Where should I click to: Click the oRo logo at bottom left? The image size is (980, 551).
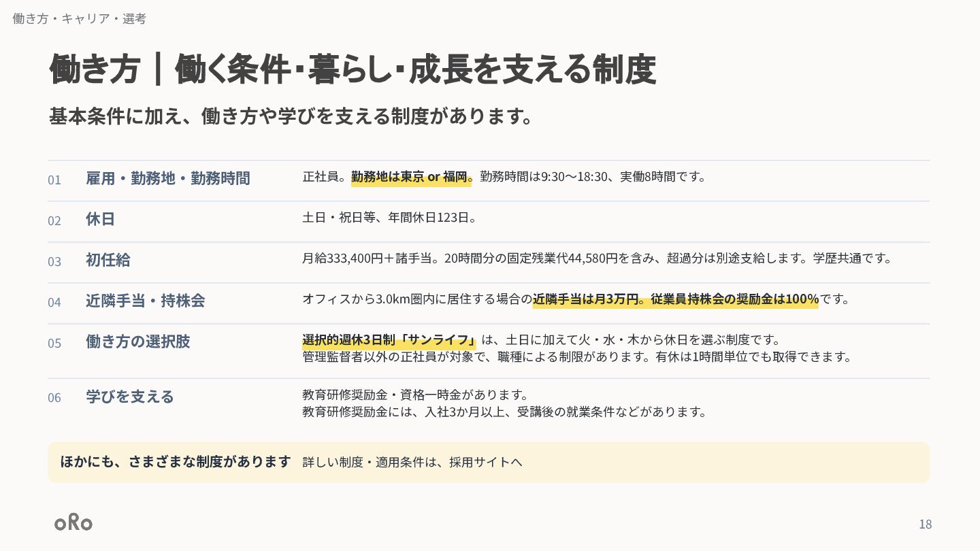coord(73,522)
